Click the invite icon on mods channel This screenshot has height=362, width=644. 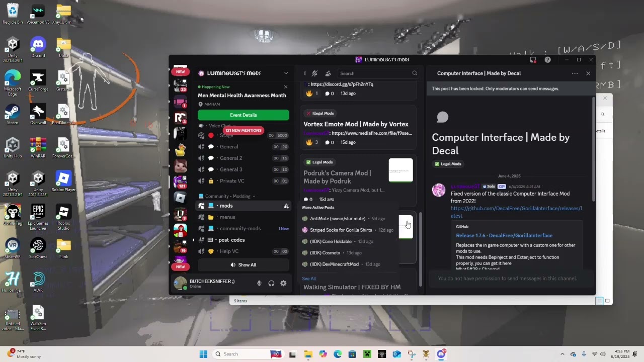tap(286, 206)
